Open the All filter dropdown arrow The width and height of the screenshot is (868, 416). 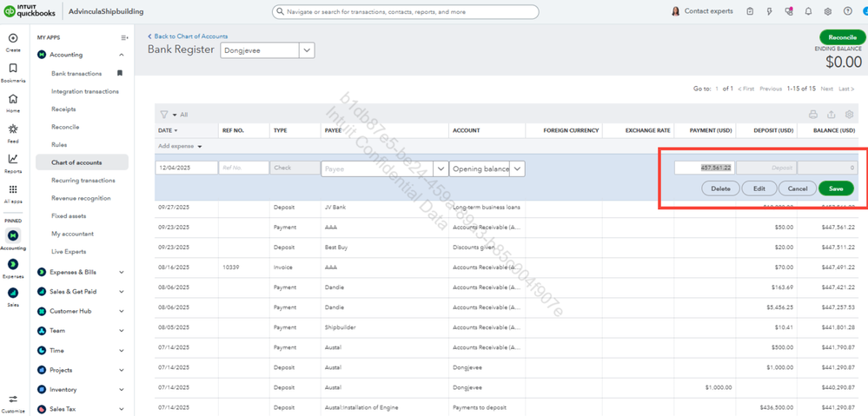pyautogui.click(x=175, y=115)
